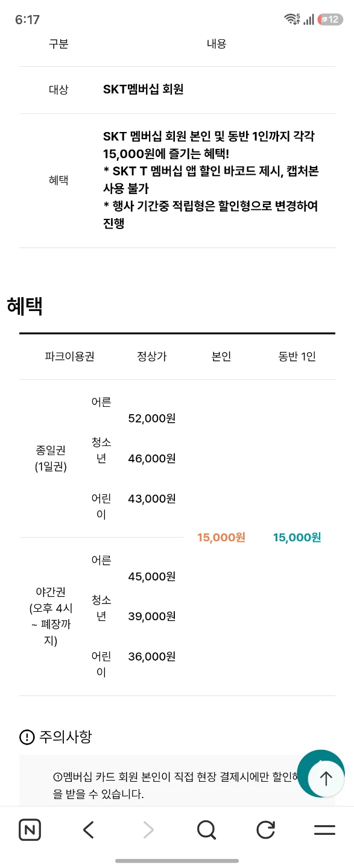The image size is (354, 868).
Task: Select the teal 15,000원 동반 1인 price
Action: [297, 538]
